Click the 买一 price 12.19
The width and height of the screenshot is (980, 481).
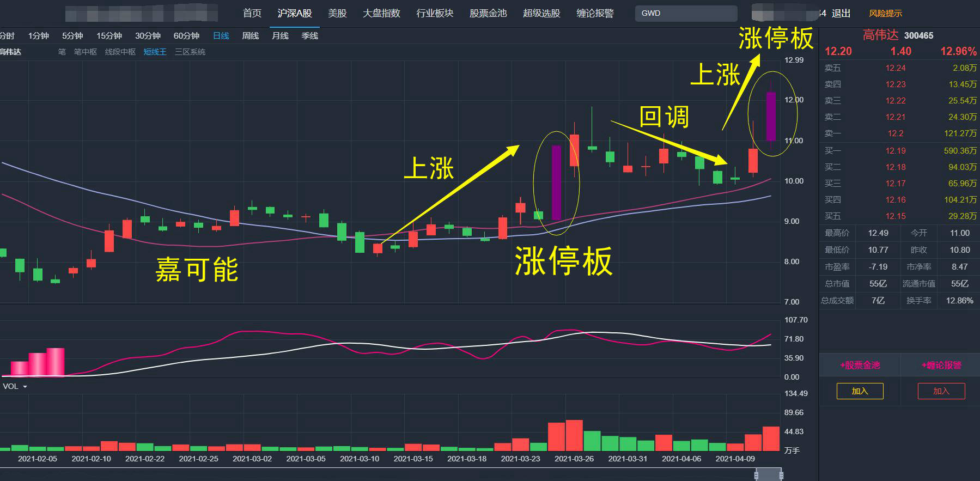(896, 151)
